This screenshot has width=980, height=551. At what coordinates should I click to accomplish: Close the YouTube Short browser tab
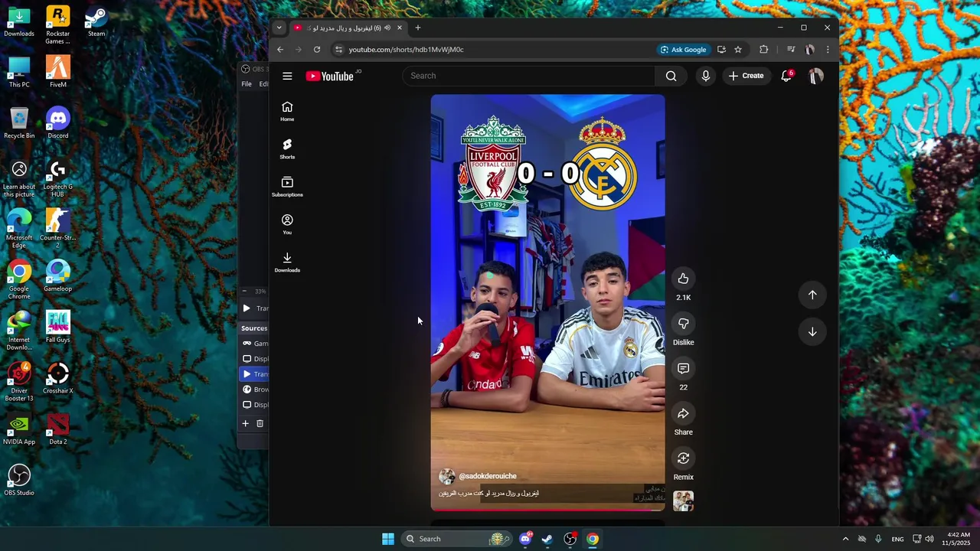point(399,28)
